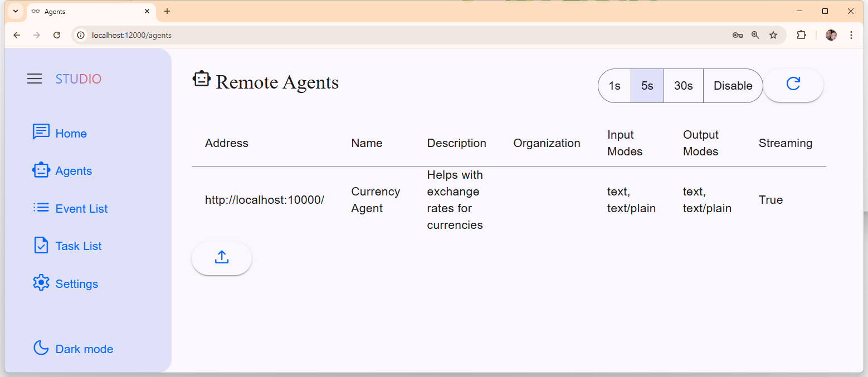Viewport: 868px width, 377px height.
Task: Click the robot Agents sidebar icon
Action: tap(41, 170)
